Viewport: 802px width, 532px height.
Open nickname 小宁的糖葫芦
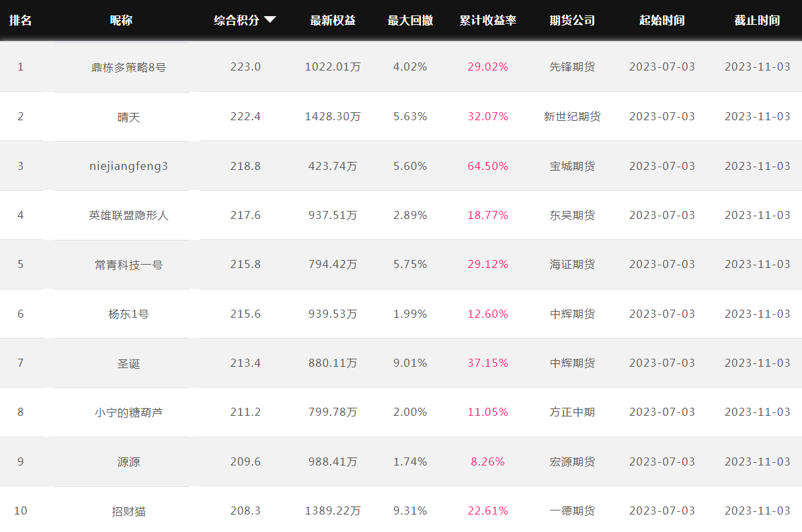(x=128, y=412)
